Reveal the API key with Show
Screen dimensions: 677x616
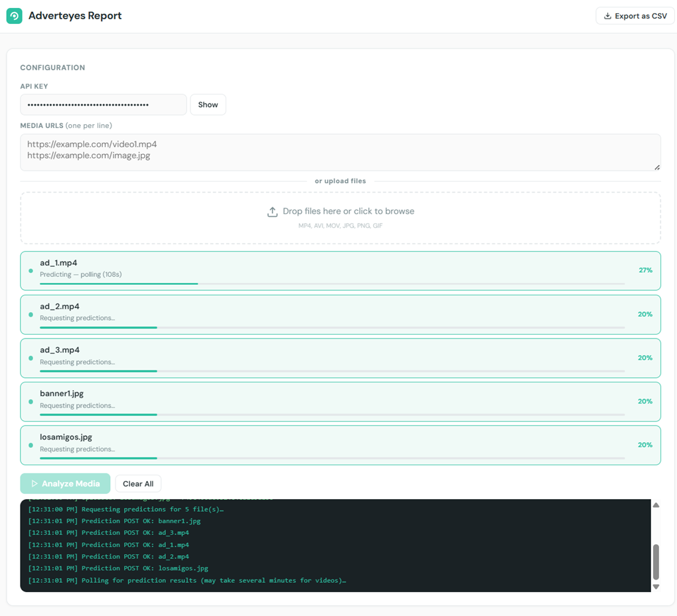tap(208, 104)
